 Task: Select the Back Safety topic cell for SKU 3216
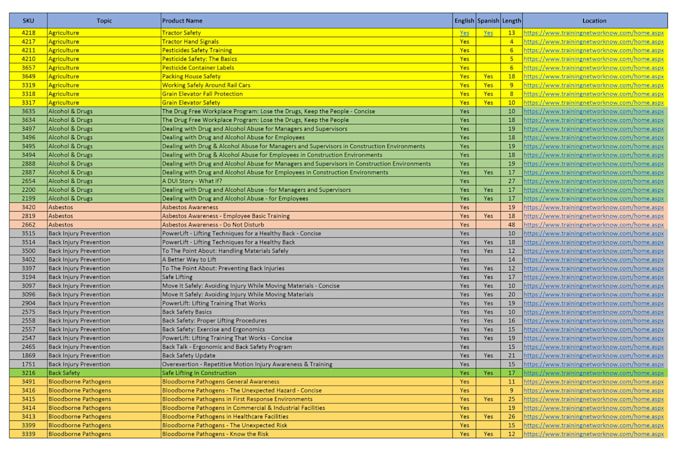click(104, 373)
